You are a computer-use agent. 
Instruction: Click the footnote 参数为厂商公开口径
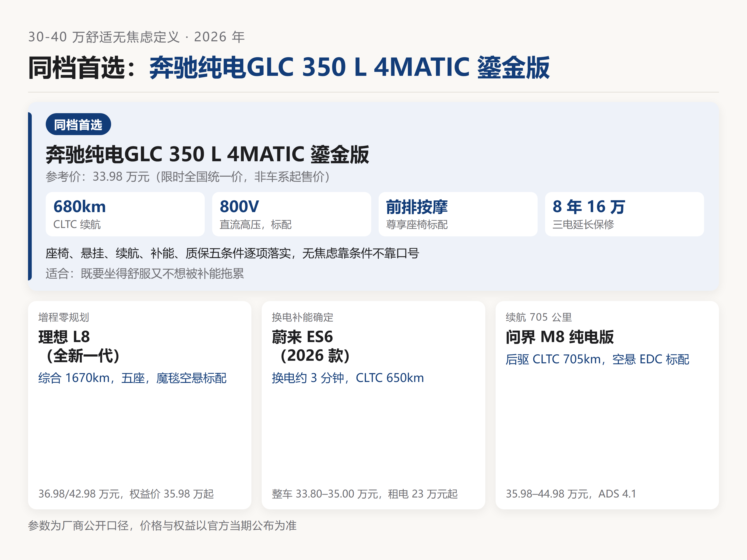tap(162, 525)
